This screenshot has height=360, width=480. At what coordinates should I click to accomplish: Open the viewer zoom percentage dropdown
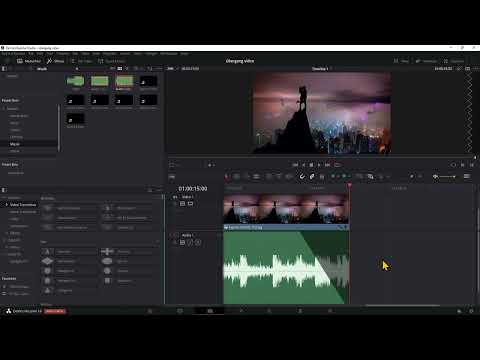point(171,69)
